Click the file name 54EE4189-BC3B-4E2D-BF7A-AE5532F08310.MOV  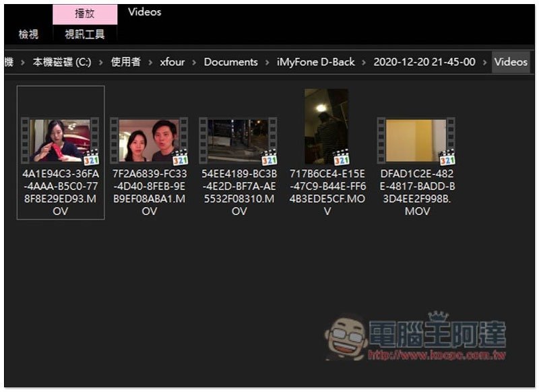239,193
